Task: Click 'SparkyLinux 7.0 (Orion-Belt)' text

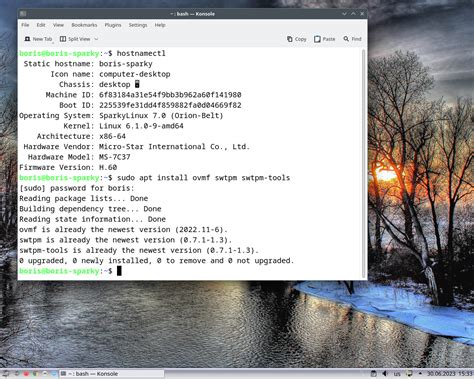Action: click(161, 116)
